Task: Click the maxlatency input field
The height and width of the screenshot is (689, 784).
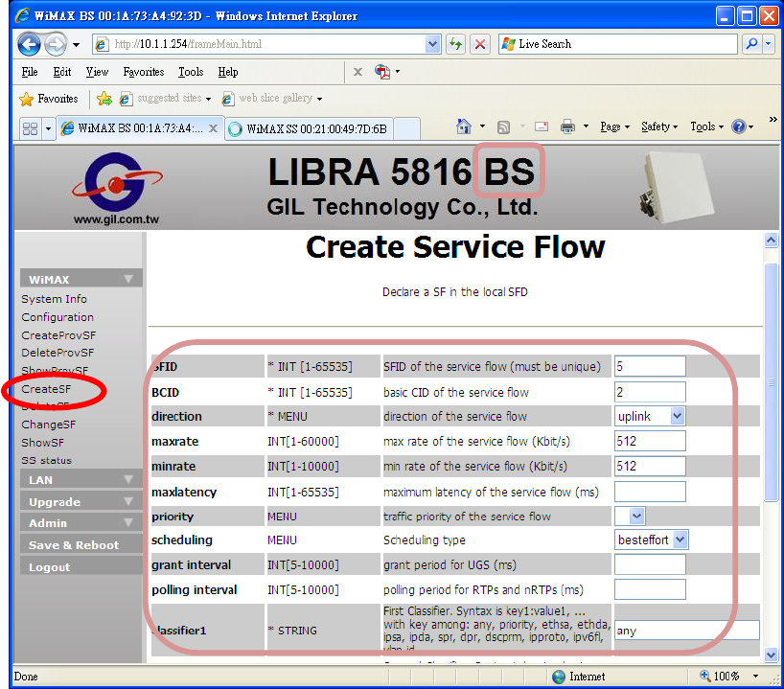Action: coord(650,492)
